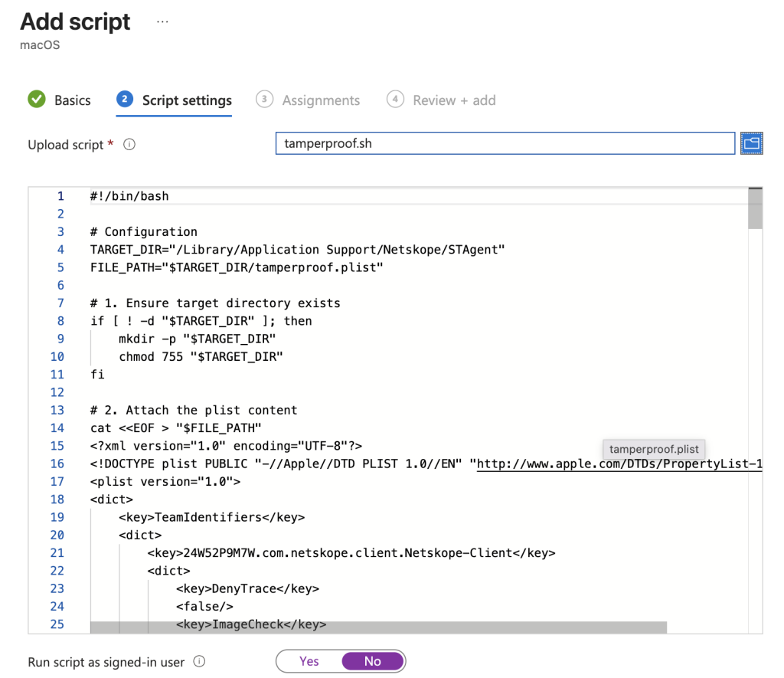Viewport: 784px width, 678px height.
Task: Select Yes for Run script as signed-in user
Action: [309, 661]
